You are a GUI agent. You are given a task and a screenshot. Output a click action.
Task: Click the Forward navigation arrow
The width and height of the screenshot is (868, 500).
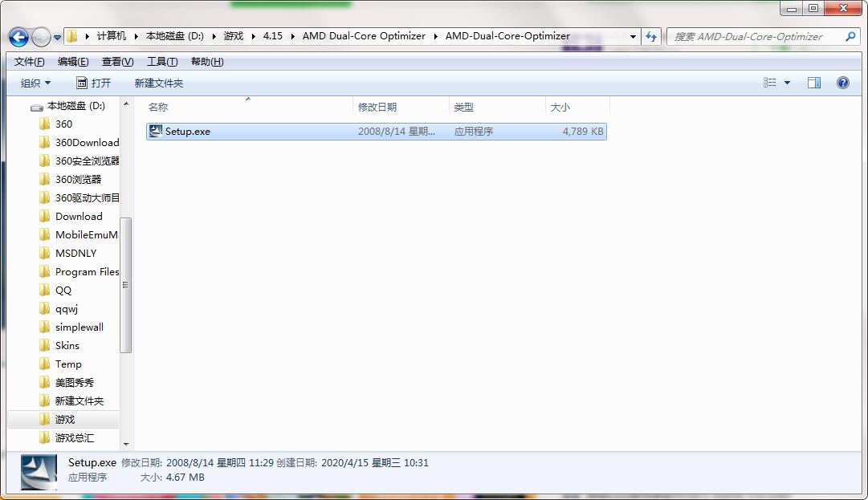41,37
